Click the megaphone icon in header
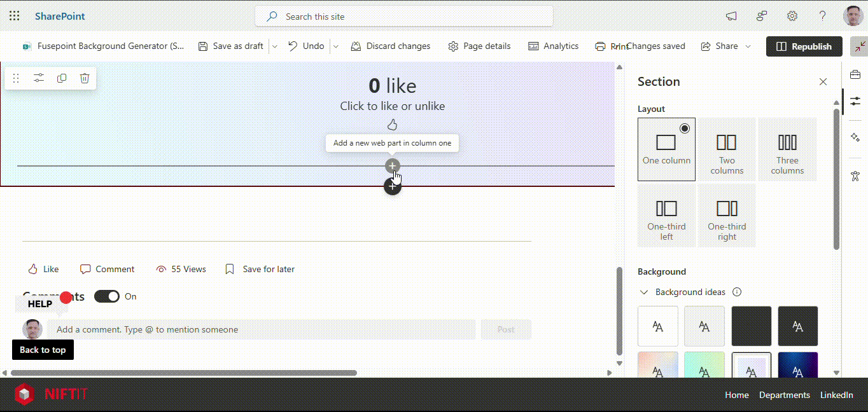This screenshot has height=412, width=868. click(x=731, y=17)
